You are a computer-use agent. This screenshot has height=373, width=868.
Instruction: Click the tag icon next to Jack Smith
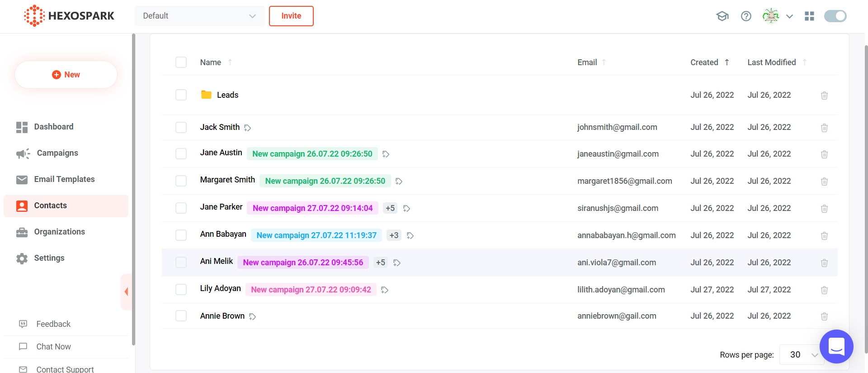pyautogui.click(x=248, y=128)
